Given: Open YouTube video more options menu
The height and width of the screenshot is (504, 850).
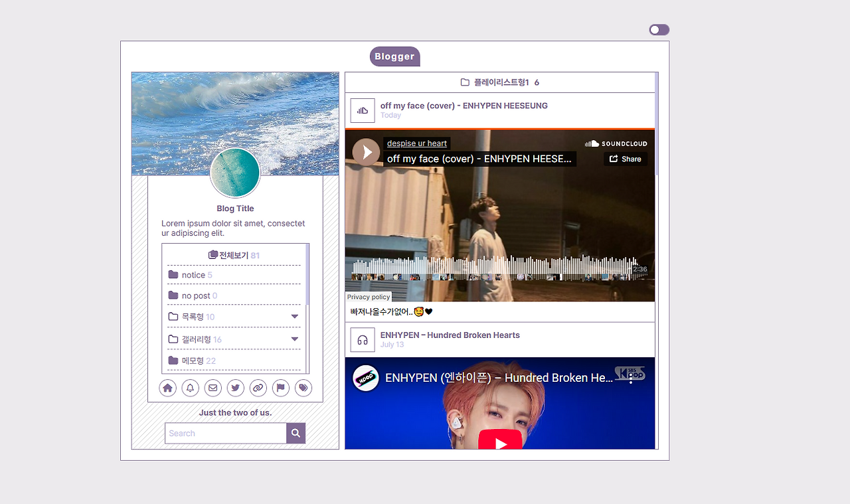Looking at the screenshot, I should 630,378.
